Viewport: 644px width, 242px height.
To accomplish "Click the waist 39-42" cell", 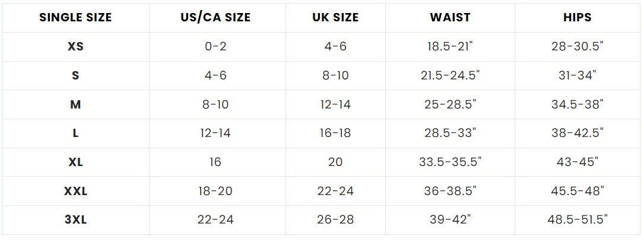I will (x=450, y=220).
